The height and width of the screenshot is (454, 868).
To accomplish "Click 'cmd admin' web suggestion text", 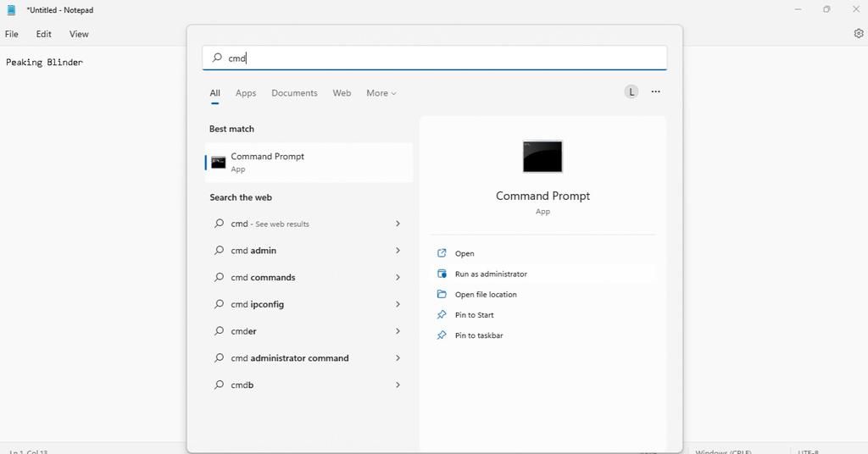I will (x=253, y=251).
